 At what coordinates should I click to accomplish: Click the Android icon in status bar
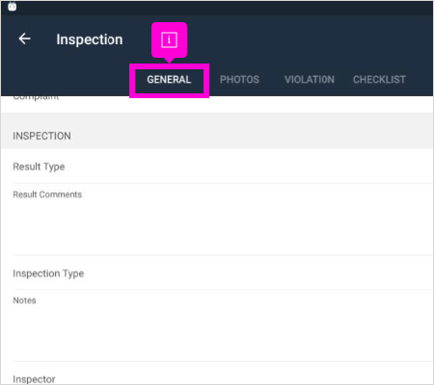coord(12,6)
